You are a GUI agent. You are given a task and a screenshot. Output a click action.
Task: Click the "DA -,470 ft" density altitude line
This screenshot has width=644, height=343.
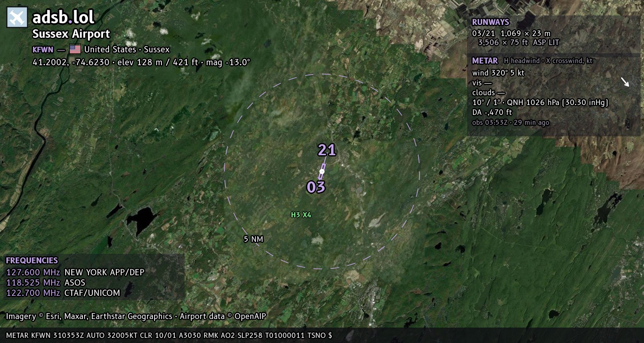click(492, 112)
